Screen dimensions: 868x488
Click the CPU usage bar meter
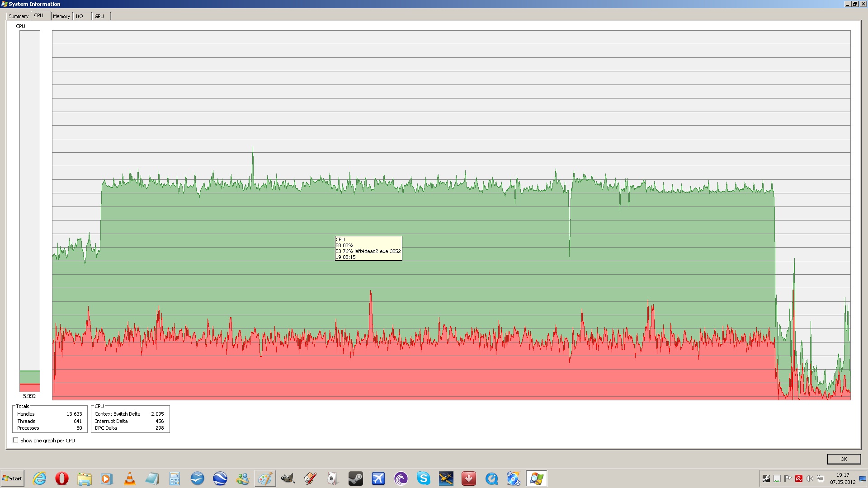30,211
